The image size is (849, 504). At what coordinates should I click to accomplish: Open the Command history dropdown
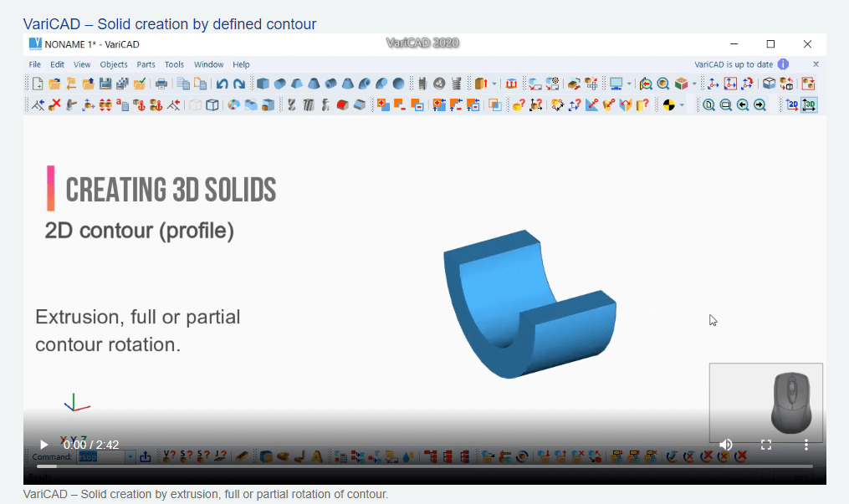click(x=130, y=457)
